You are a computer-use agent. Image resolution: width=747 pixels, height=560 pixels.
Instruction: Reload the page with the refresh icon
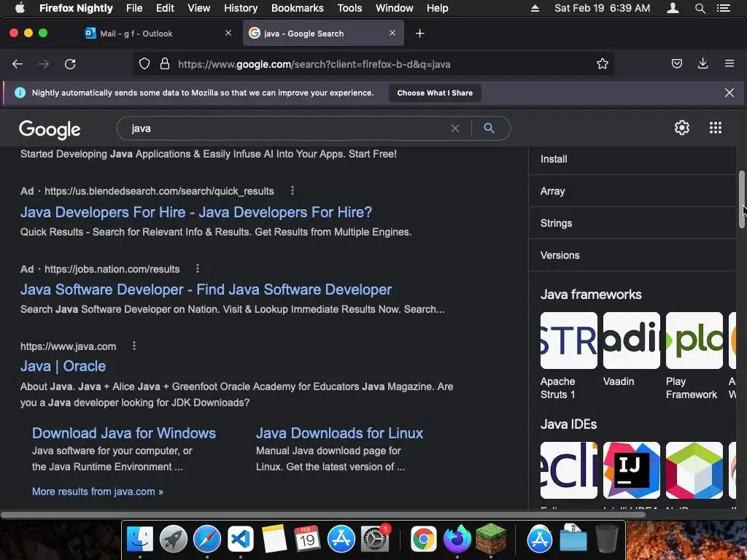(70, 64)
